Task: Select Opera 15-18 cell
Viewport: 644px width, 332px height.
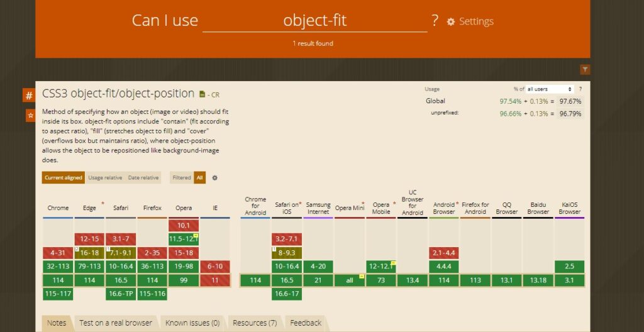Action: (184, 253)
